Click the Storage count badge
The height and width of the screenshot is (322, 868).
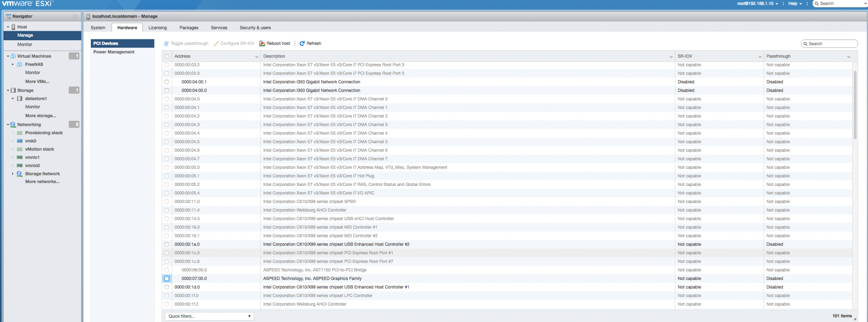74,90
